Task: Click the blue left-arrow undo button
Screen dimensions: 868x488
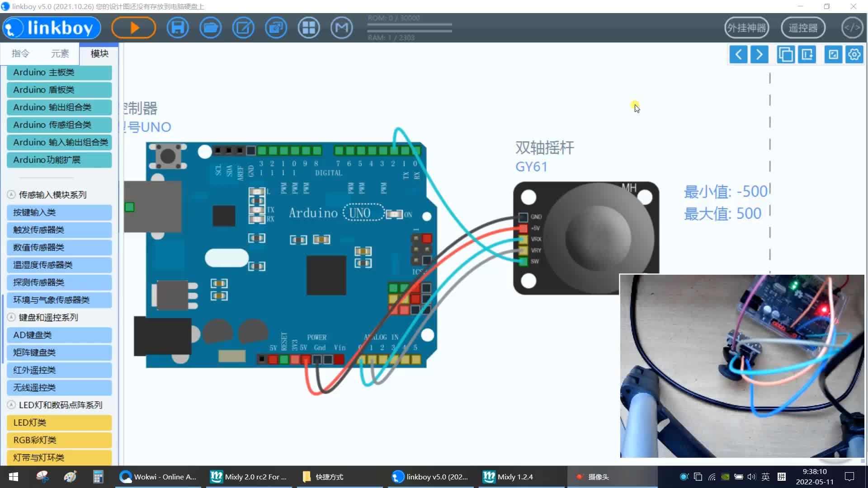Action: point(738,55)
